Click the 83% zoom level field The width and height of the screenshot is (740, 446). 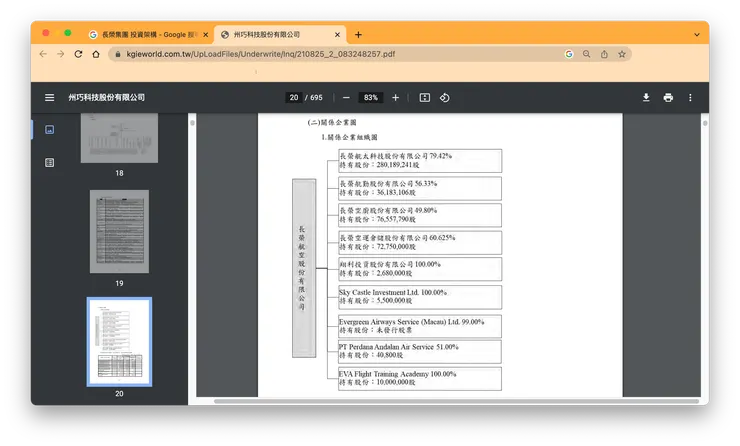point(370,98)
